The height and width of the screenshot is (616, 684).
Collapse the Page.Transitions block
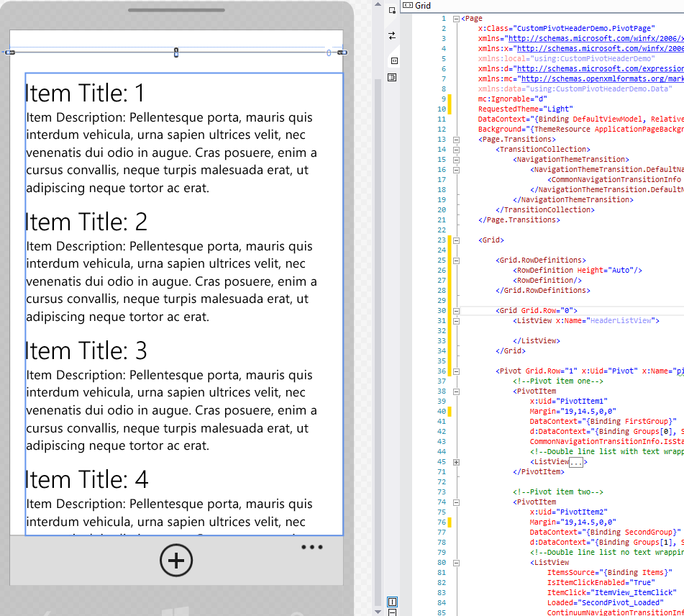pos(456,140)
